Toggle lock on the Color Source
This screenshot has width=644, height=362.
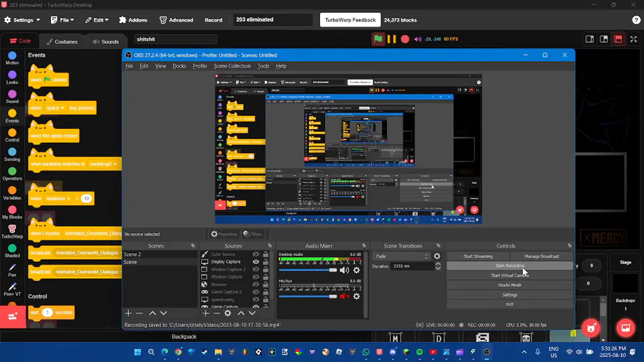[x=265, y=255]
